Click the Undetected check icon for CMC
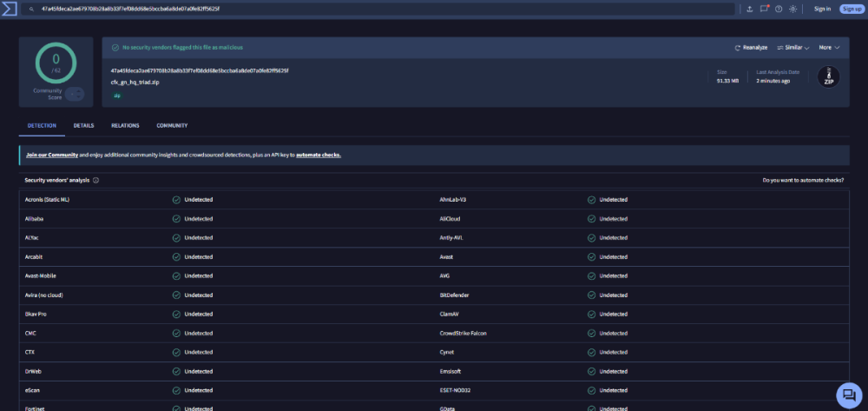Viewport: 868px width, 411px height. click(176, 334)
